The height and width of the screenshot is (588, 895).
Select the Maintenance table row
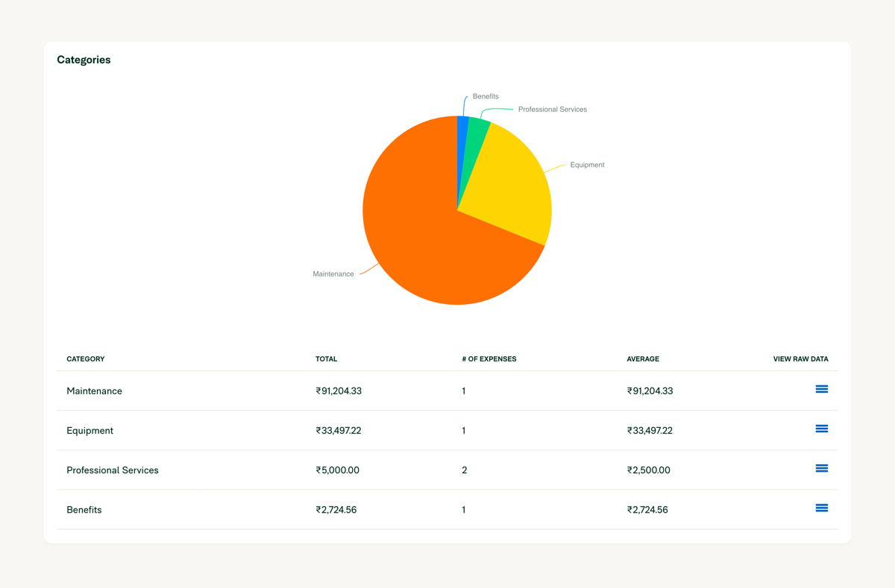(x=95, y=391)
